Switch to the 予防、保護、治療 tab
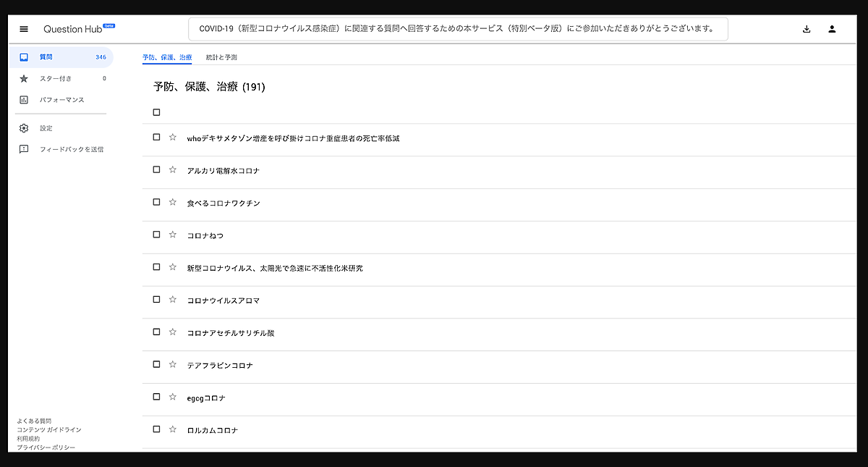The height and width of the screenshot is (467, 868). pos(167,56)
